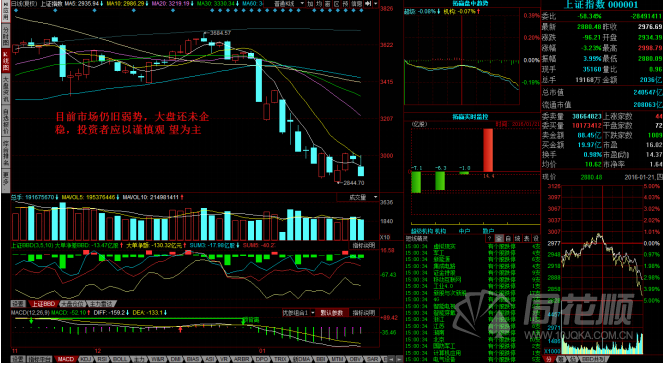Select the BOLL indicator tab
The width and height of the screenshot is (663, 367).
pos(119,359)
